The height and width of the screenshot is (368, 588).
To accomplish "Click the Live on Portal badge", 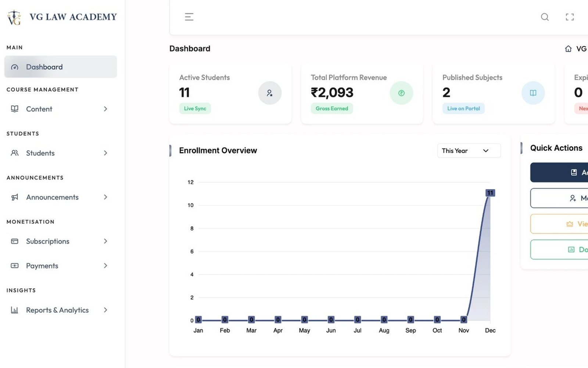I will [463, 109].
